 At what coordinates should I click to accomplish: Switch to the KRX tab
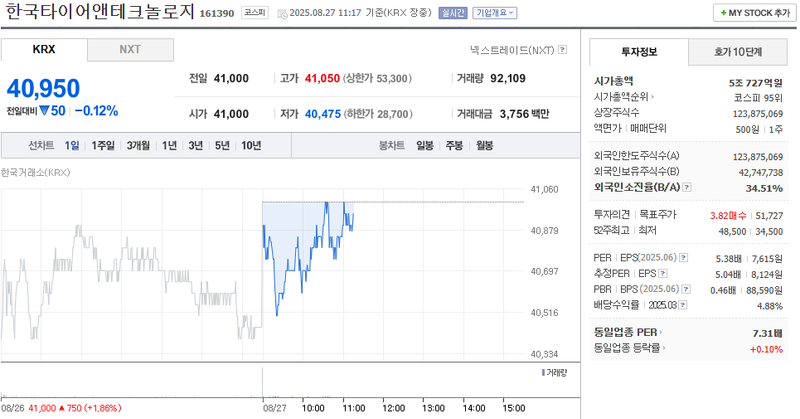(44, 50)
